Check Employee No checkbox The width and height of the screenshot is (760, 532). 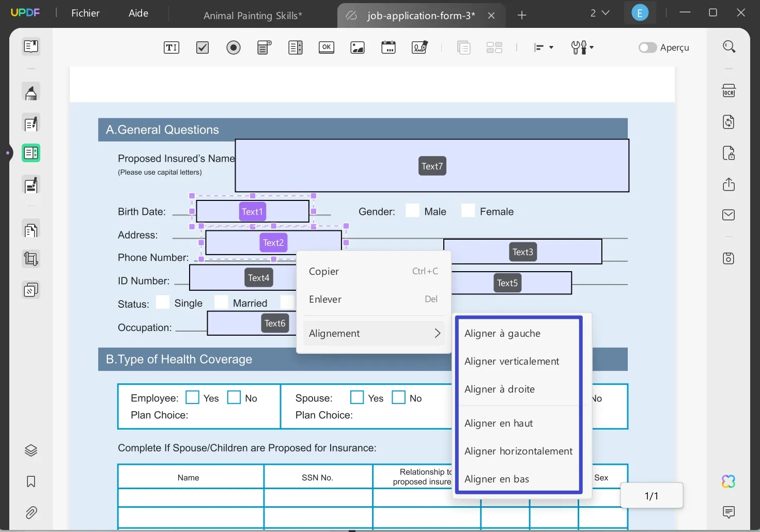234,397
